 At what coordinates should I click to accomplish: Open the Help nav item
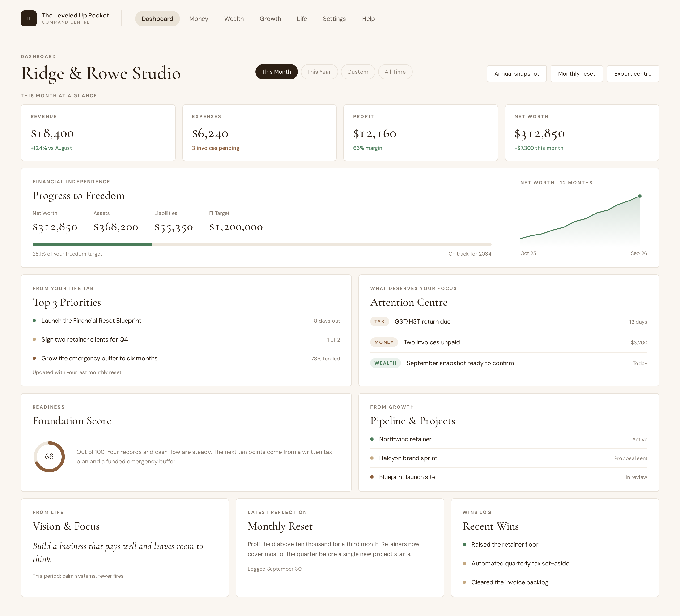tap(368, 19)
